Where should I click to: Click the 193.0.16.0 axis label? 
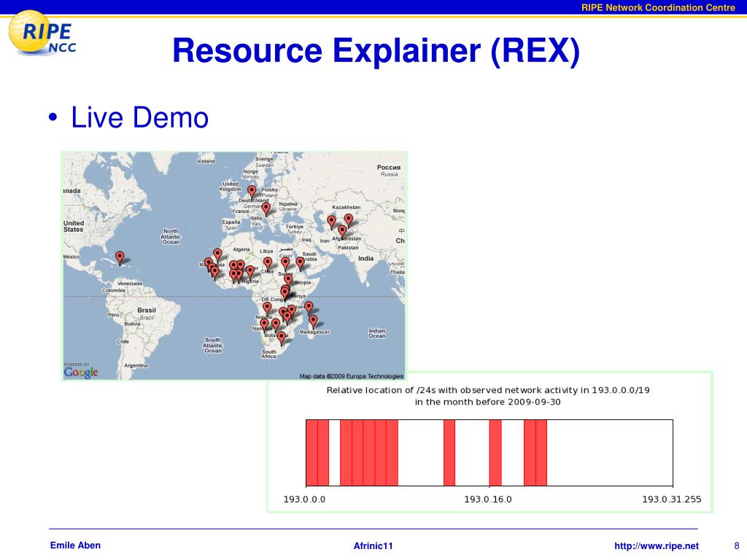click(x=488, y=499)
